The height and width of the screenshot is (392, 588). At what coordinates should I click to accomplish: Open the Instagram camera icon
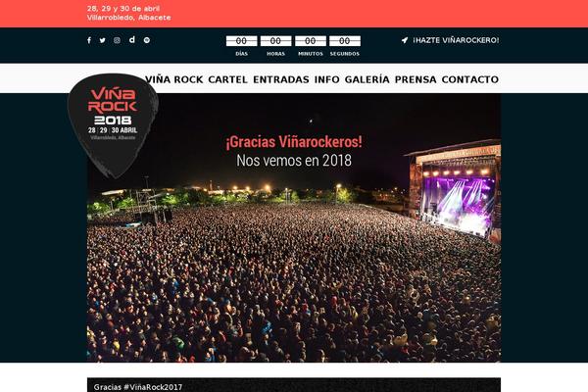pyautogui.click(x=117, y=40)
